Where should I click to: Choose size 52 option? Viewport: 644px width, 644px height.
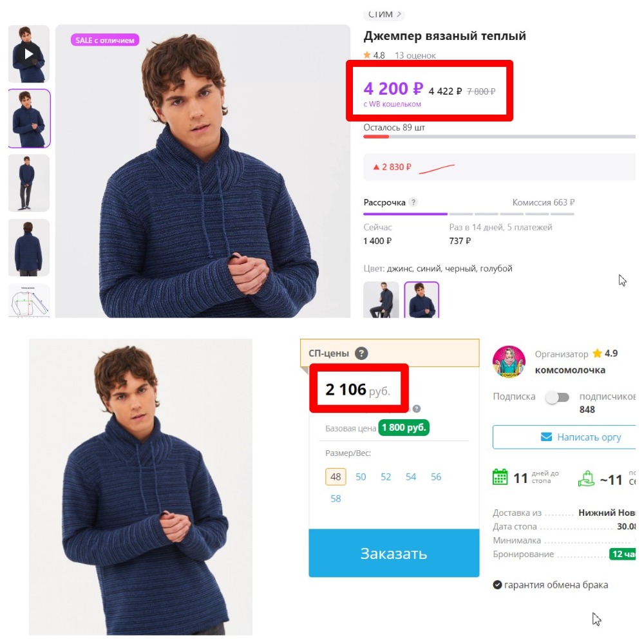click(x=386, y=477)
